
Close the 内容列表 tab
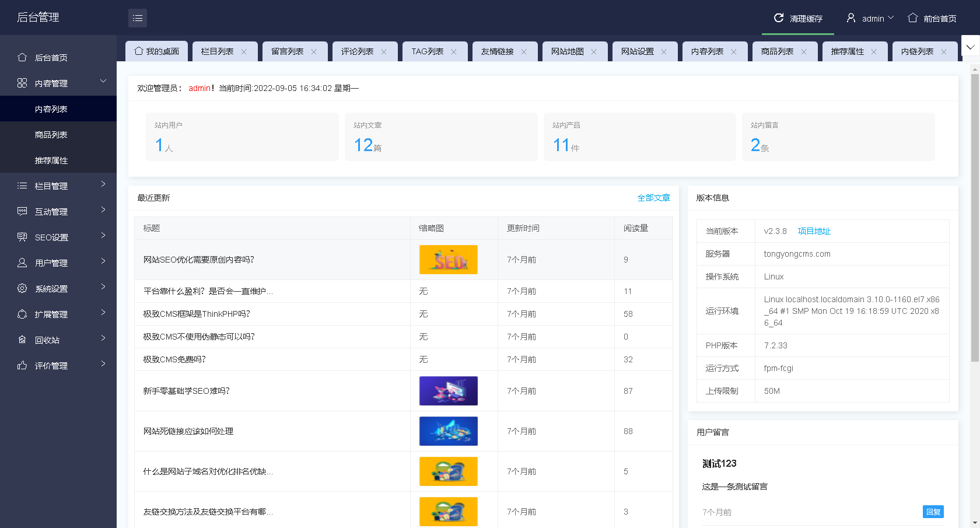tap(734, 51)
